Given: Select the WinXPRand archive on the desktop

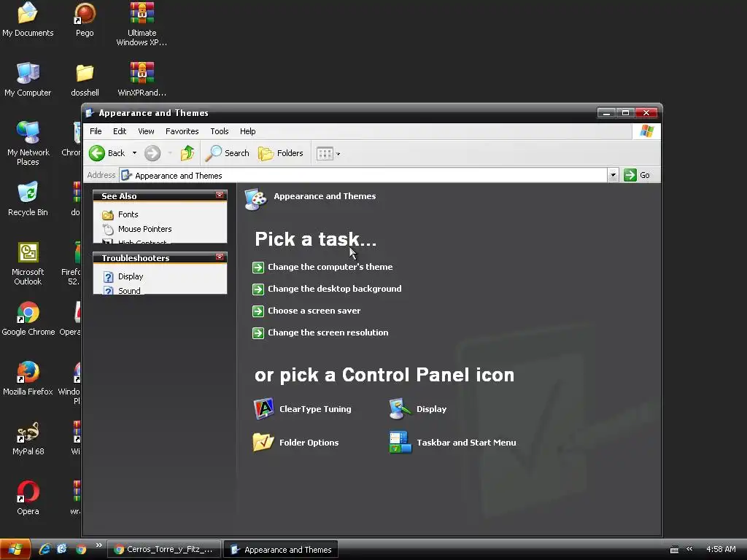Looking at the screenshot, I should pos(142,79).
